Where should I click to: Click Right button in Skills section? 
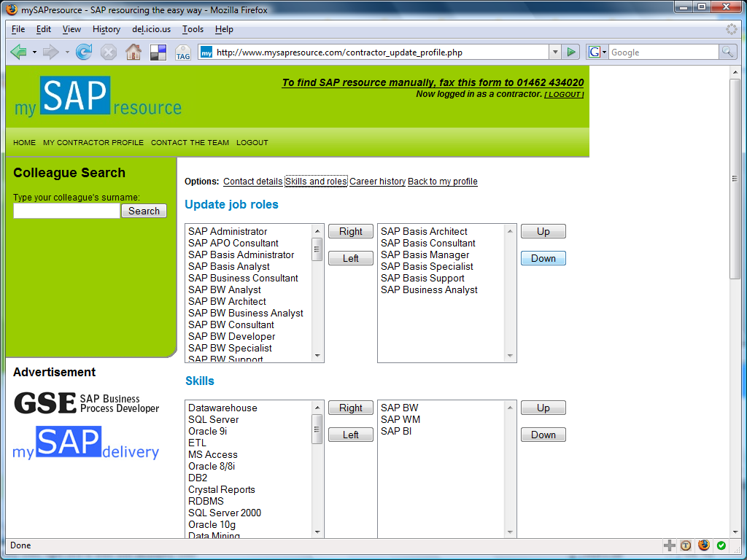[351, 408]
